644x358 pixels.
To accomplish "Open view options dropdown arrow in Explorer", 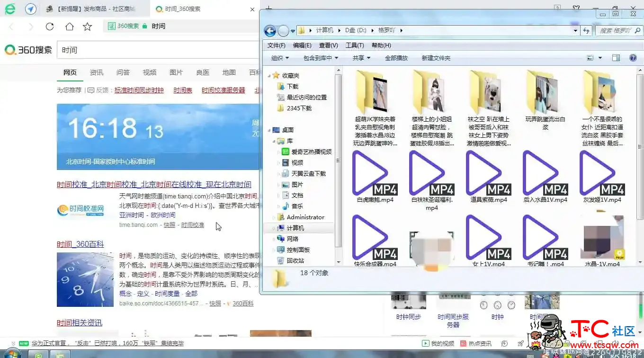I will click(x=600, y=58).
